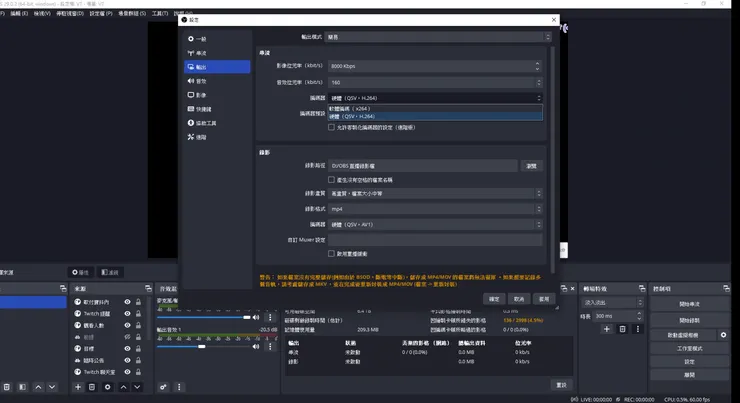Image resolution: width=740 pixels, height=403 pixels.
Task: Pop out the Sources dock panel
Action: tap(148, 288)
